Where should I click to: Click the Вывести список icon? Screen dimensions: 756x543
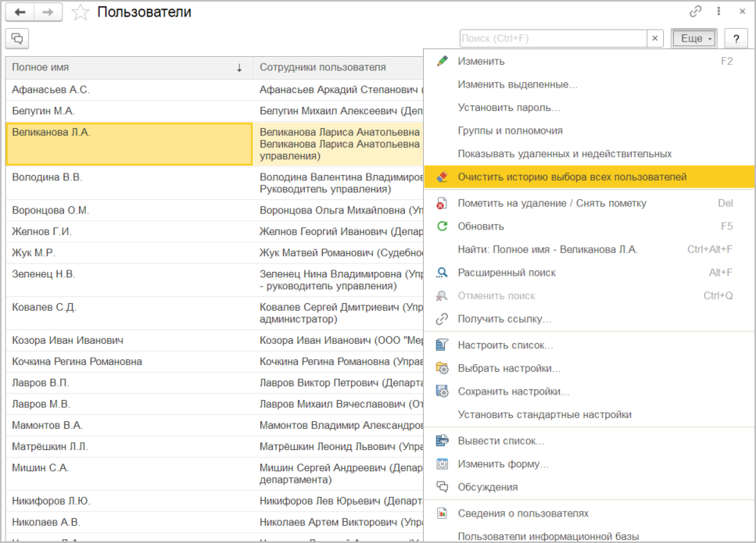tap(442, 441)
